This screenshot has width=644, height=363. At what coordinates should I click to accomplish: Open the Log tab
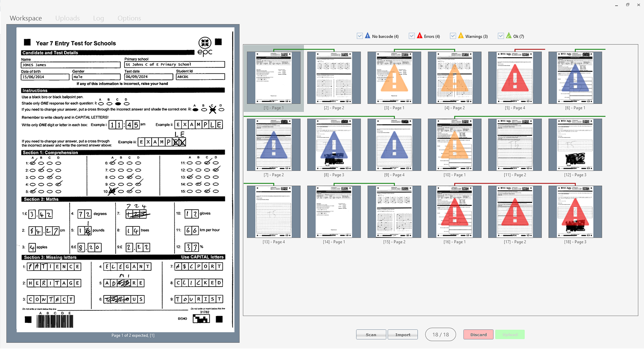pos(98,18)
